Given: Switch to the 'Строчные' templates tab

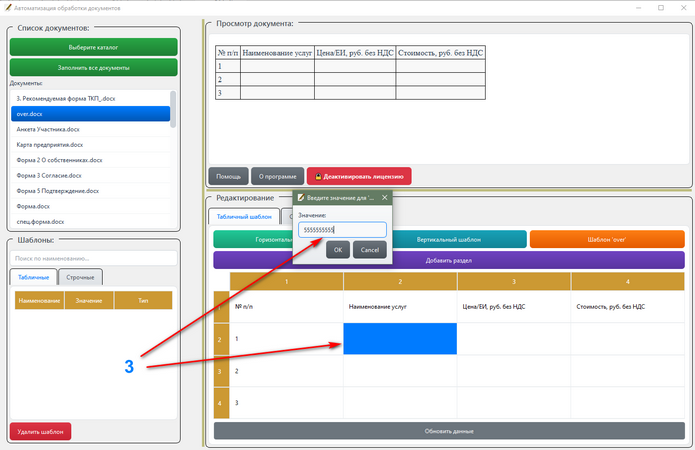Looking at the screenshot, I should pyautogui.click(x=80, y=277).
